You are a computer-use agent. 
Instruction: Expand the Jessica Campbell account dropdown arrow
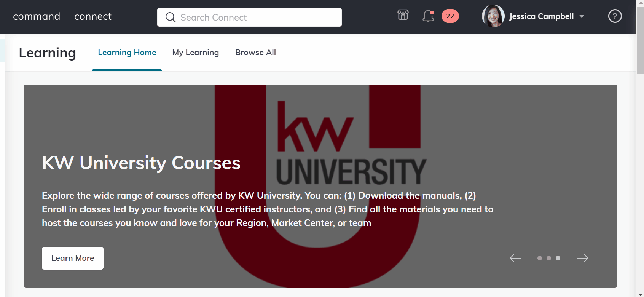point(582,16)
